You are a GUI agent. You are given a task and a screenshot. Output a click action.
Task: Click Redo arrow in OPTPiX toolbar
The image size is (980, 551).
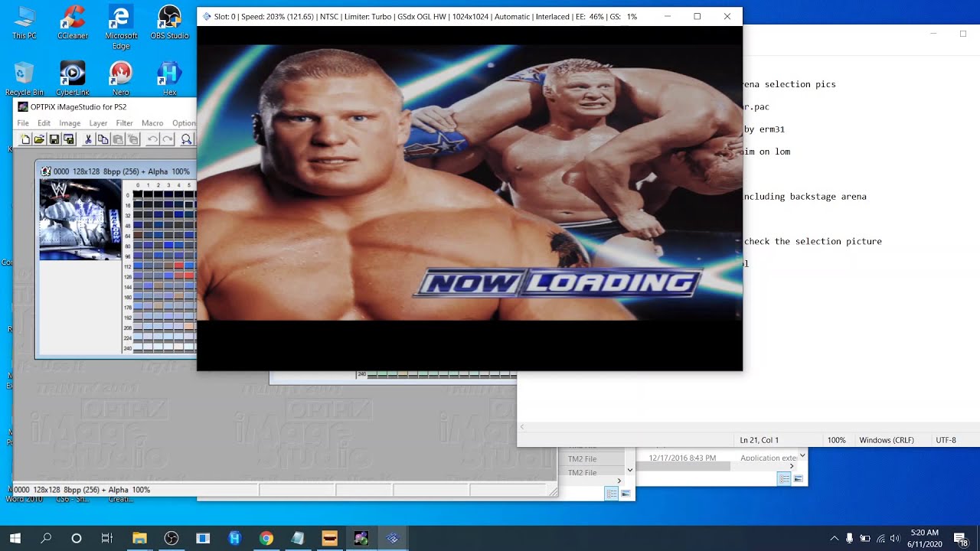(168, 139)
